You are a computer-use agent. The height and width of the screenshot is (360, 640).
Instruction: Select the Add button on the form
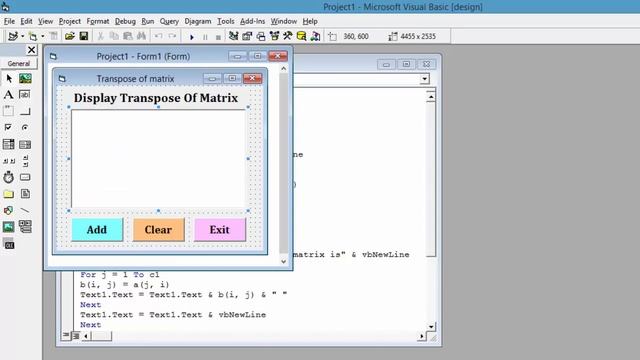point(97,229)
